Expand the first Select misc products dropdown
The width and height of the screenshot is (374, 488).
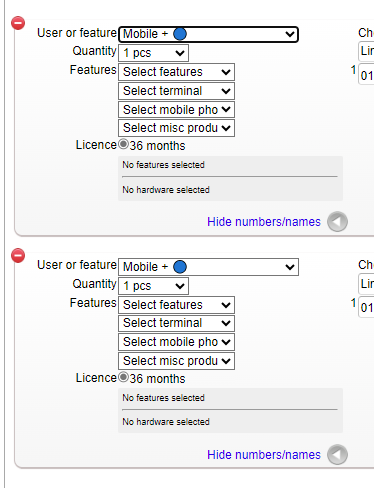tap(176, 128)
